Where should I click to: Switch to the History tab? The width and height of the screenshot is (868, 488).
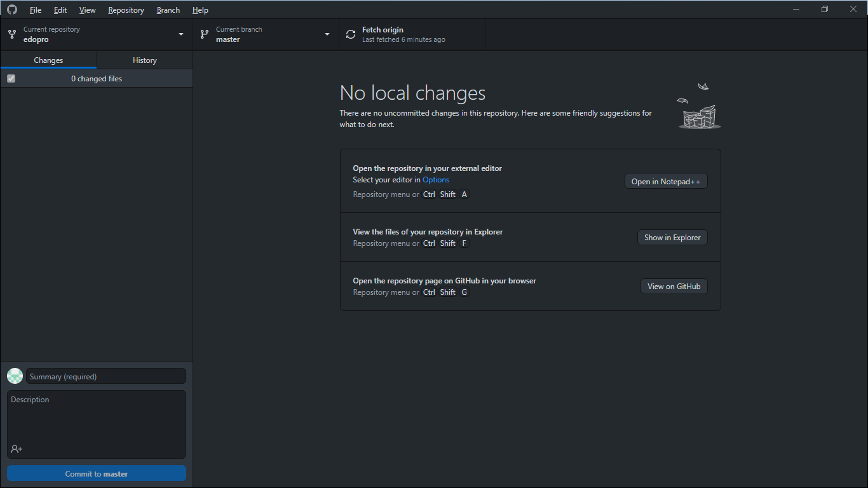[144, 60]
